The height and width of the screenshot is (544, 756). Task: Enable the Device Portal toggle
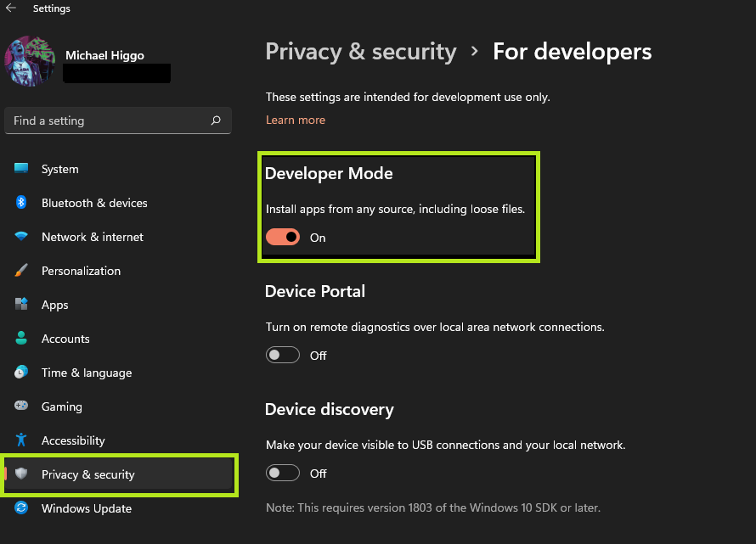click(x=283, y=356)
